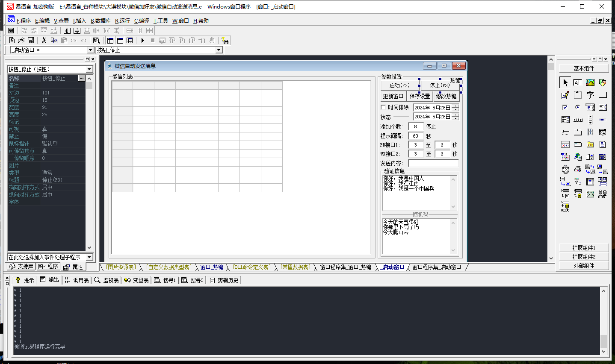This screenshot has height=364, width=615.
Task: Select the color picker grid component icon
Action: tap(565, 157)
